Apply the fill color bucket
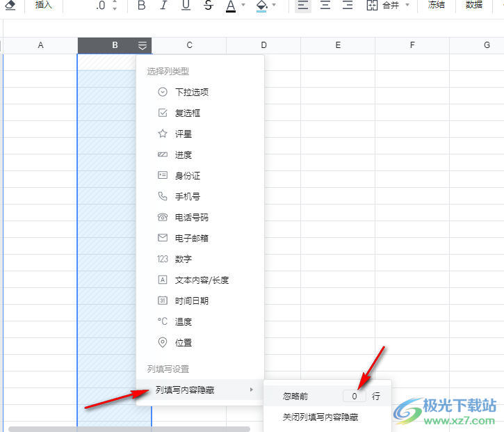 click(261, 6)
